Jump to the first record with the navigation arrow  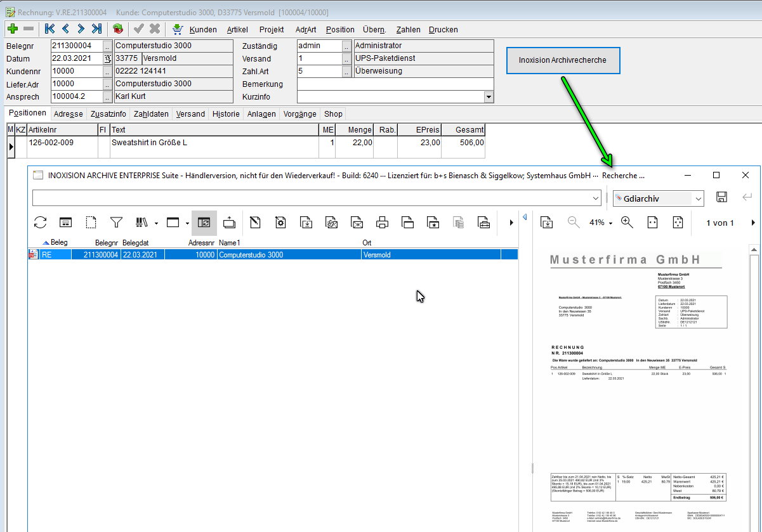pos(49,29)
